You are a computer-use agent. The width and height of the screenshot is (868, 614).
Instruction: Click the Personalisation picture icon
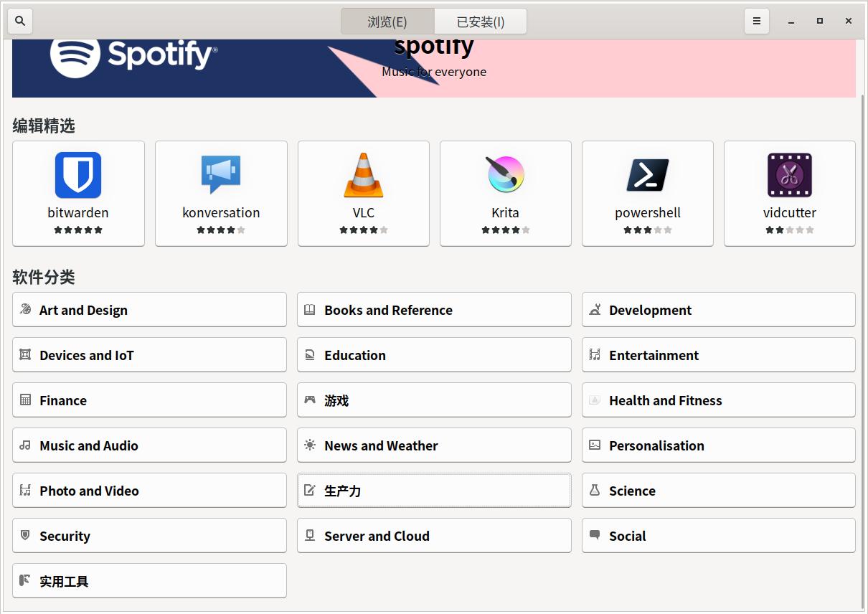point(595,445)
